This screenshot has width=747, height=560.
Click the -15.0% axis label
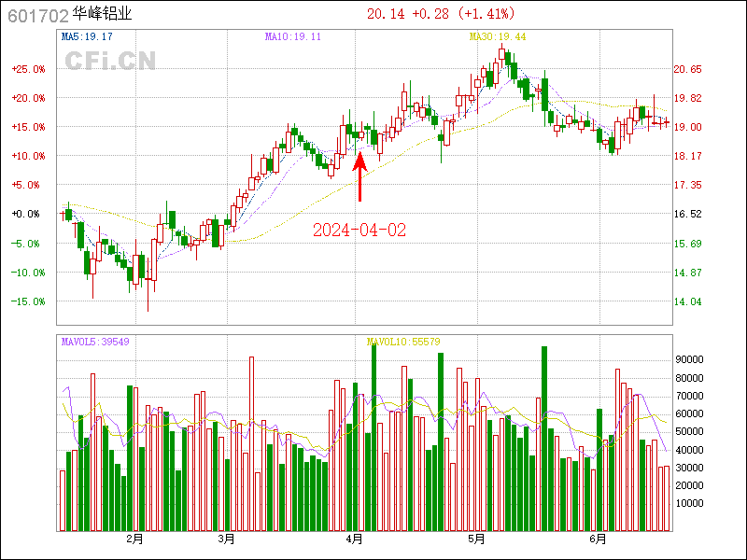(29, 301)
